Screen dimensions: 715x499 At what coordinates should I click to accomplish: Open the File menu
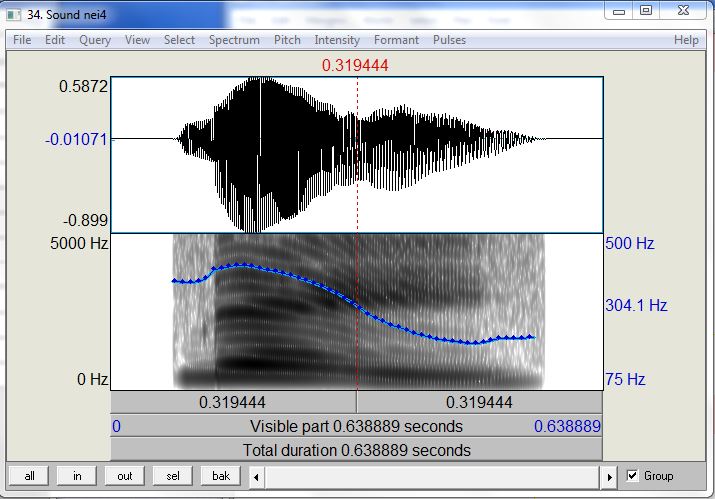point(22,40)
